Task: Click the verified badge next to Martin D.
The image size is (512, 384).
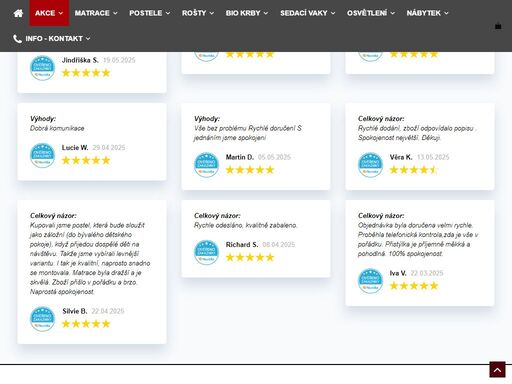Action: [206, 165]
